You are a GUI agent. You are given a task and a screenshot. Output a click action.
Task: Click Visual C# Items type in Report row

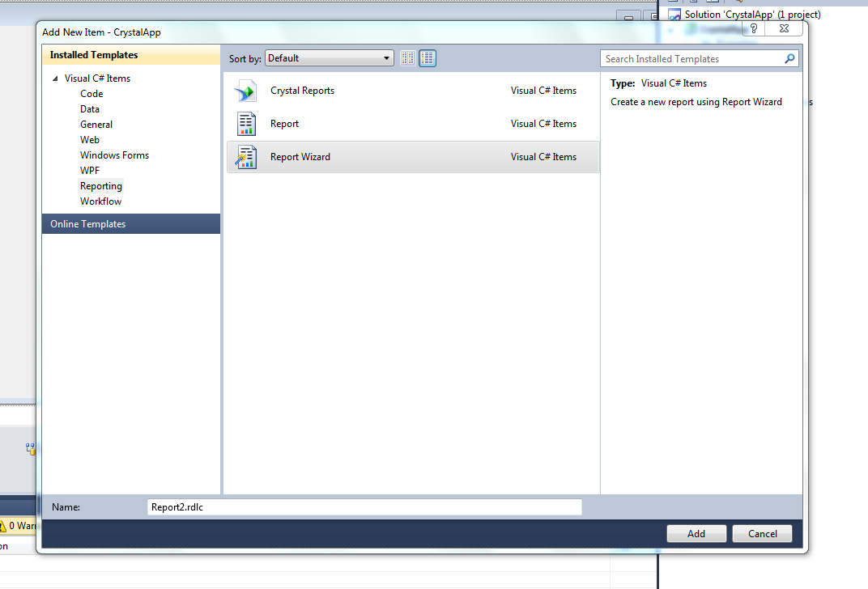point(543,124)
